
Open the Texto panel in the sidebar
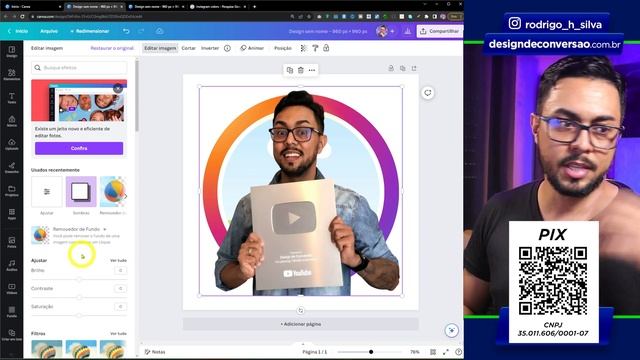(11, 98)
